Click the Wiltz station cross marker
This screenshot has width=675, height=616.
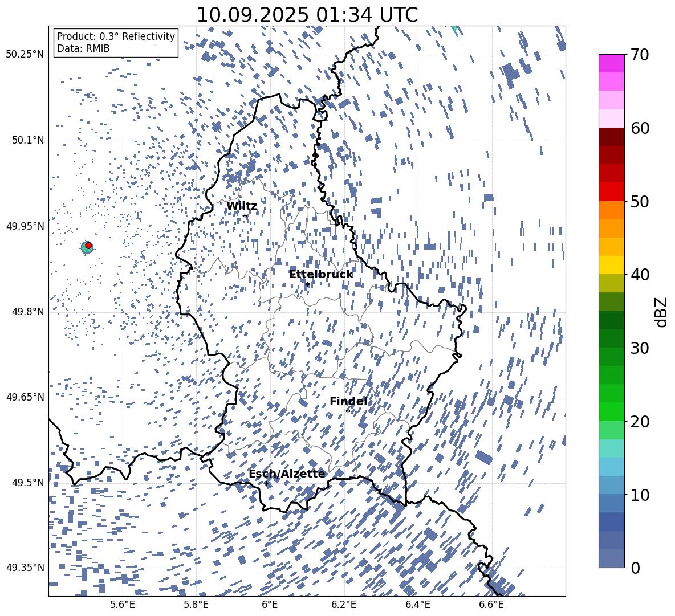point(245,215)
